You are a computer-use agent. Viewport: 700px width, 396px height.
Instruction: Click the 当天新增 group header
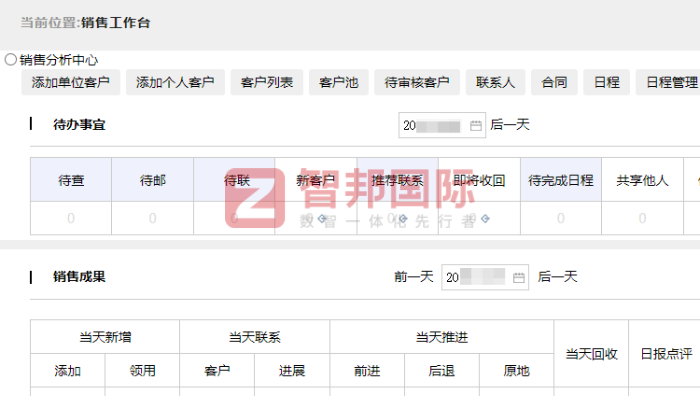pos(105,337)
